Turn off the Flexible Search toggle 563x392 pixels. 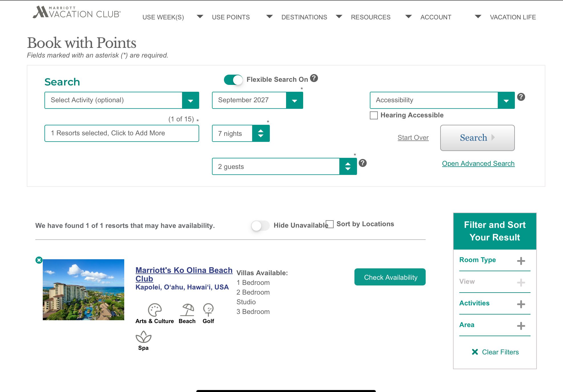click(x=233, y=80)
